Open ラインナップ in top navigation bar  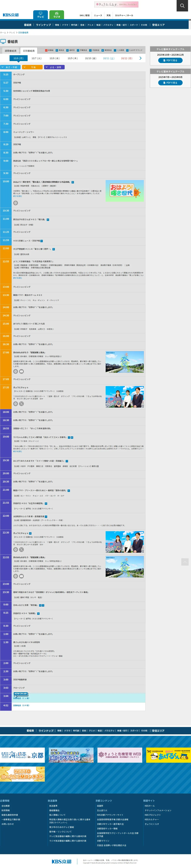43,25
